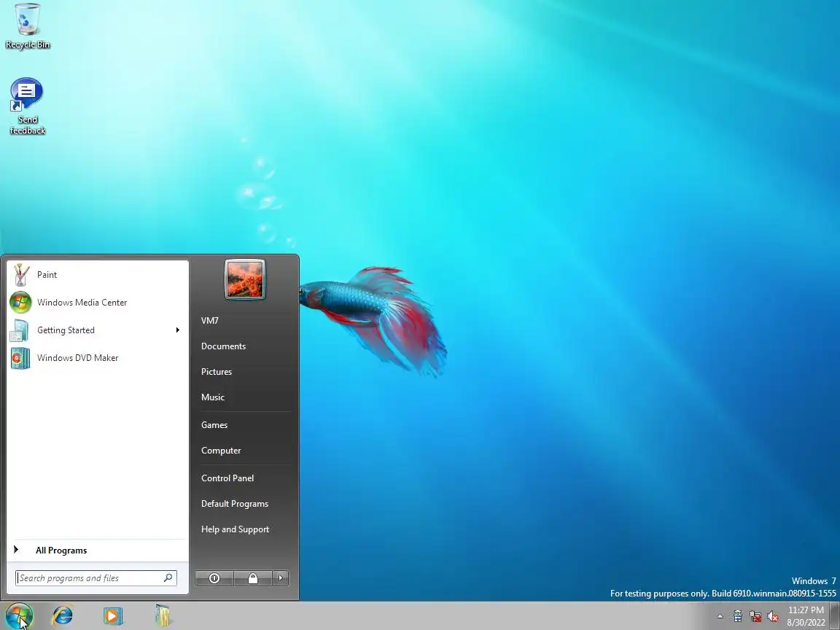
Task: Click the Search programs and files box
Action: pos(96,578)
